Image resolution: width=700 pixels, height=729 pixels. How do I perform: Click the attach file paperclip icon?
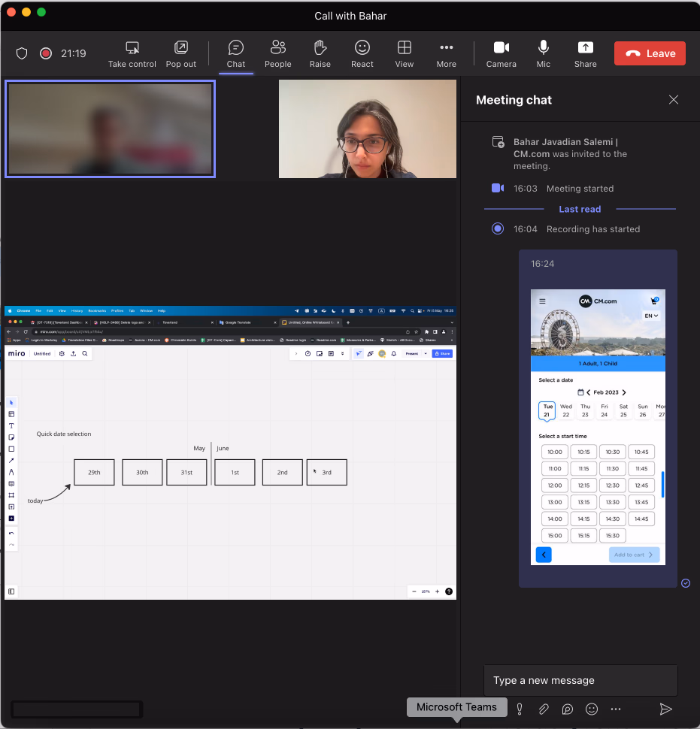click(x=544, y=709)
